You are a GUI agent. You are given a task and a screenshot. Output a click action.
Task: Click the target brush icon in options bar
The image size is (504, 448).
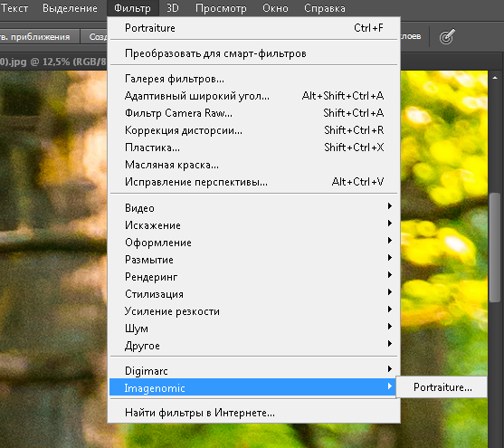tap(447, 37)
